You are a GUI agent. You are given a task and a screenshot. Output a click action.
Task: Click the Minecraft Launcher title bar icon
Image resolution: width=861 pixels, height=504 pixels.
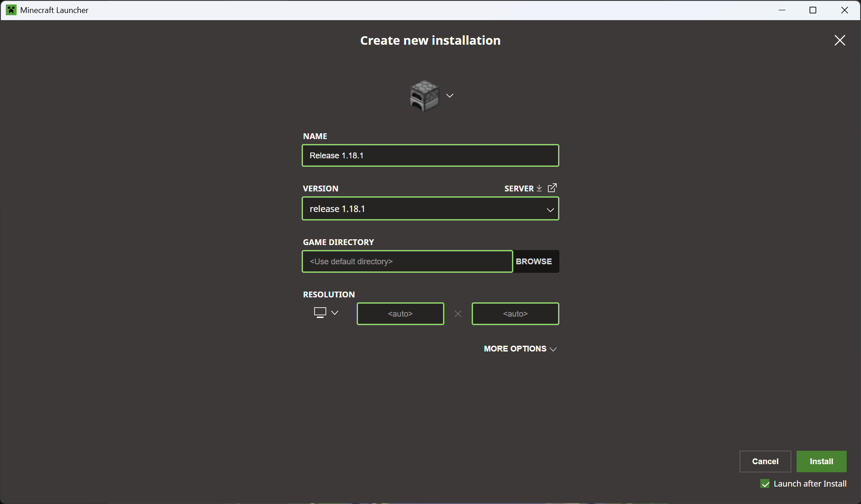pyautogui.click(x=11, y=10)
